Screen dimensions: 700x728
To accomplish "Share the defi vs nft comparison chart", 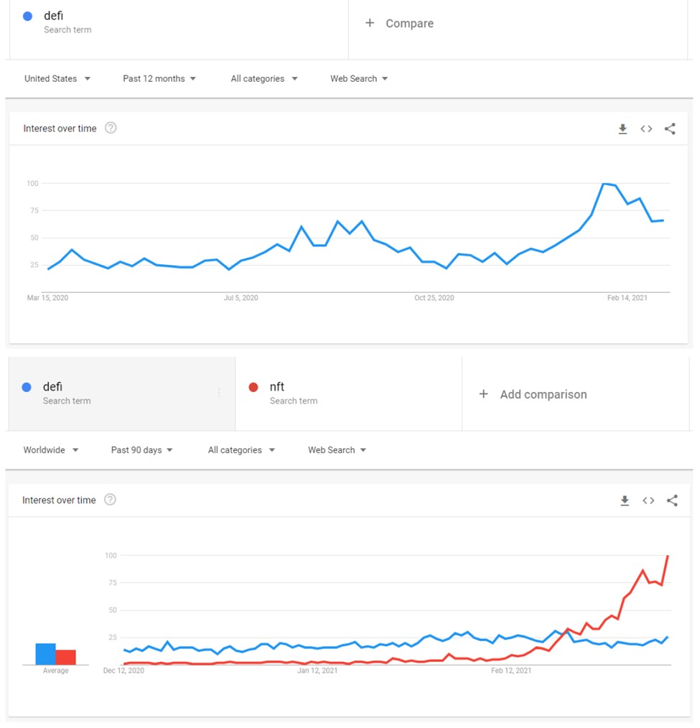I will tap(671, 500).
